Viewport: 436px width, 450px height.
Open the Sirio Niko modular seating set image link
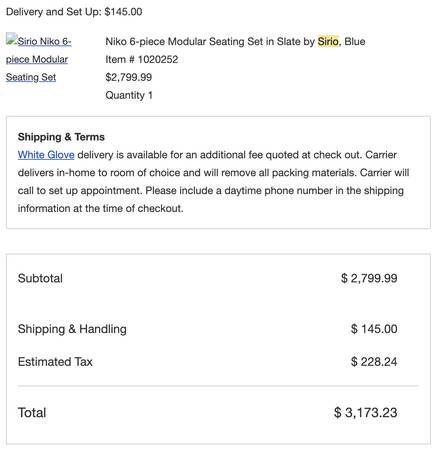point(38,59)
